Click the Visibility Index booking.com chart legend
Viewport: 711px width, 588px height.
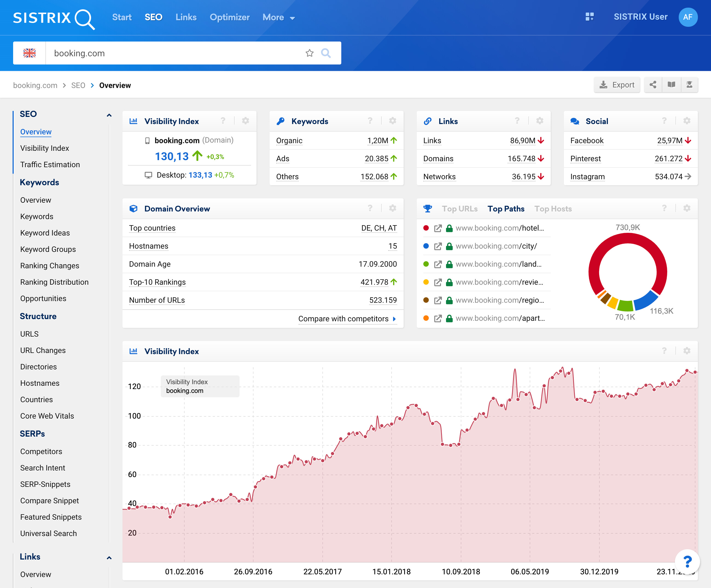[x=200, y=386]
